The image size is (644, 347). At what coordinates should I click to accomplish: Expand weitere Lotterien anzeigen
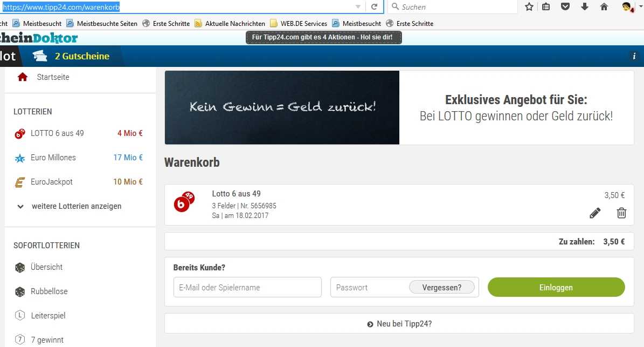(77, 206)
